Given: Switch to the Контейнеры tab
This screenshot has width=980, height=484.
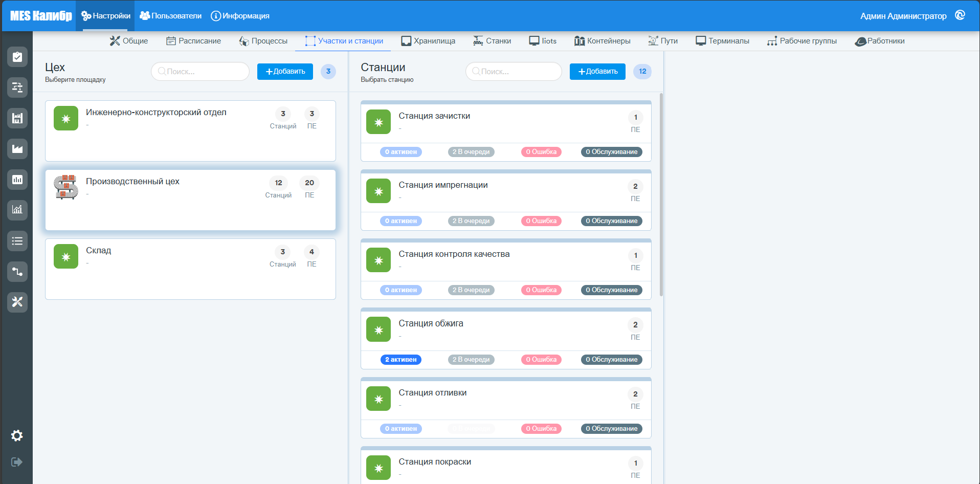Looking at the screenshot, I should [602, 41].
